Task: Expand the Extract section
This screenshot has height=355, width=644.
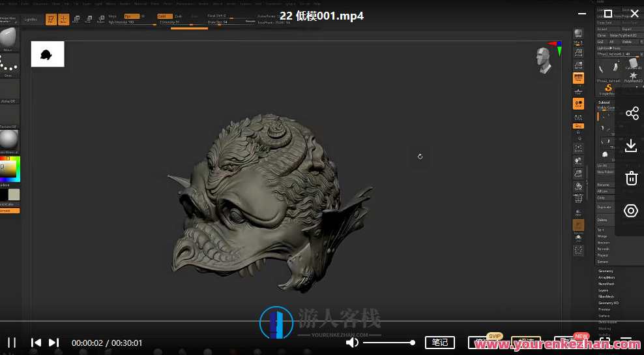Action: coord(602,262)
